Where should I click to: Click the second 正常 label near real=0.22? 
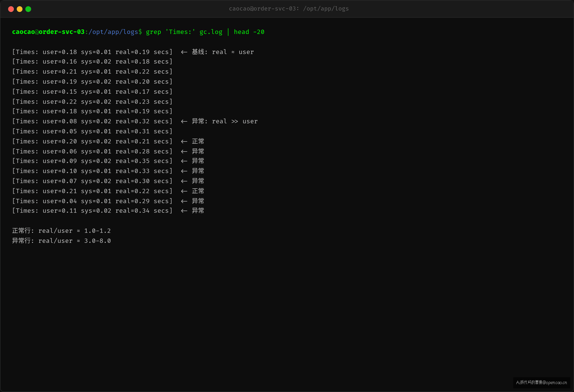198,191
